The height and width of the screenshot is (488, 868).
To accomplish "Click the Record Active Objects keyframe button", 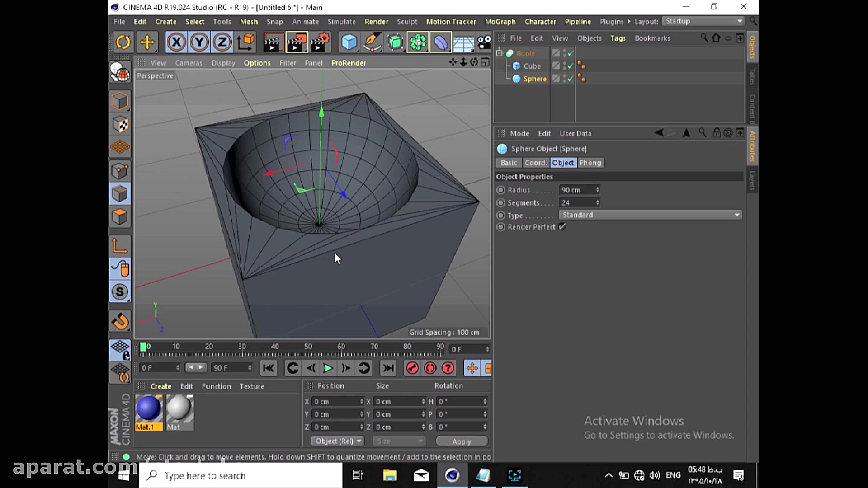I will 412,368.
